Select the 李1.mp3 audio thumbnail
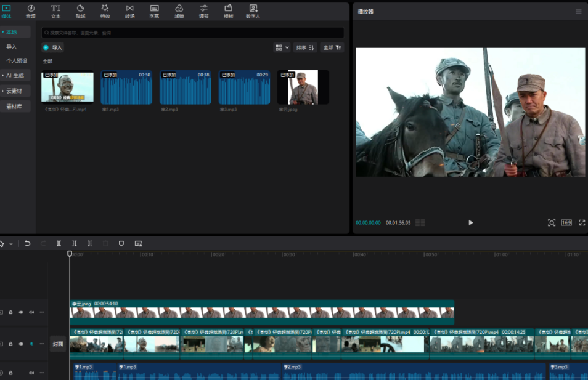 click(126, 87)
